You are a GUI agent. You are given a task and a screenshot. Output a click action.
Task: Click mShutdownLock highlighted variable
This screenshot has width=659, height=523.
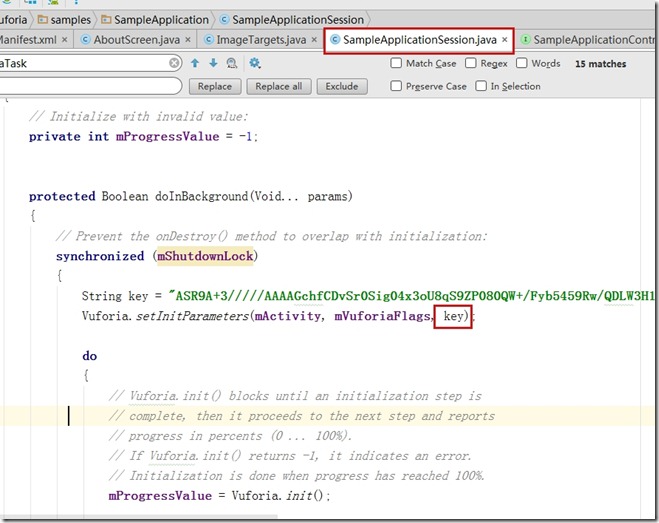click(205, 256)
